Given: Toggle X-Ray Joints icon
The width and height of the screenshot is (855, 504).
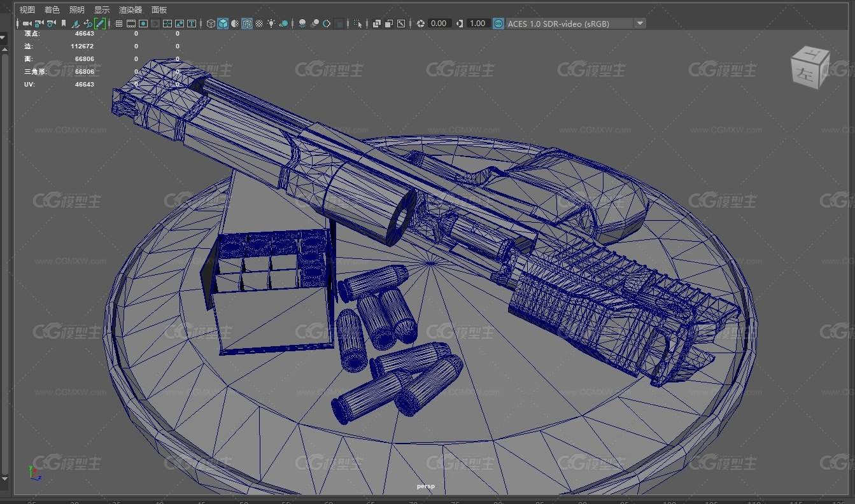Looking at the screenshot, I should point(400,24).
